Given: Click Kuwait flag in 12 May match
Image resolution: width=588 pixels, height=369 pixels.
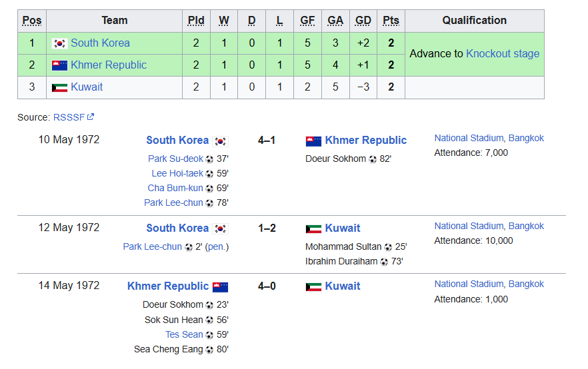Looking at the screenshot, I should pos(313,229).
